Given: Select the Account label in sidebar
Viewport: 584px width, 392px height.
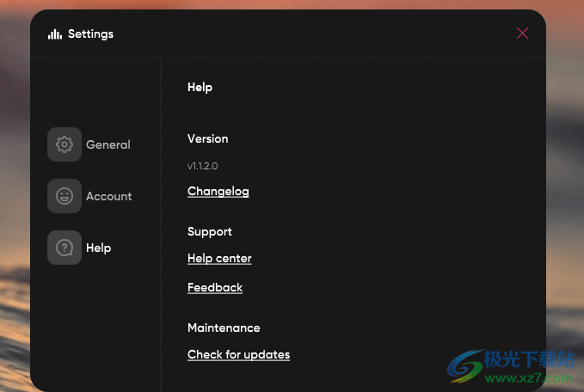Looking at the screenshot, I should tap(109, 196).
